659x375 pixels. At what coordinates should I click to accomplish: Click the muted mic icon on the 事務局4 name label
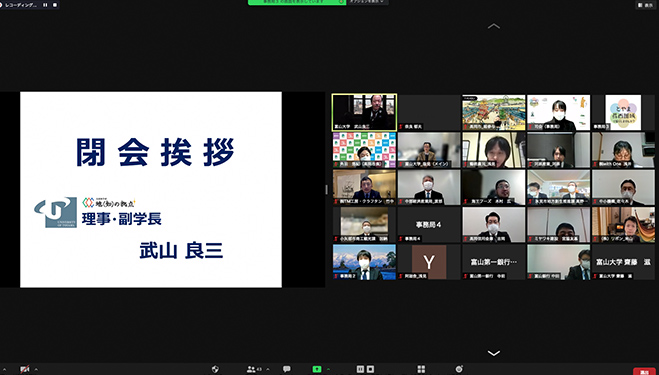click(x=401, y=239)
